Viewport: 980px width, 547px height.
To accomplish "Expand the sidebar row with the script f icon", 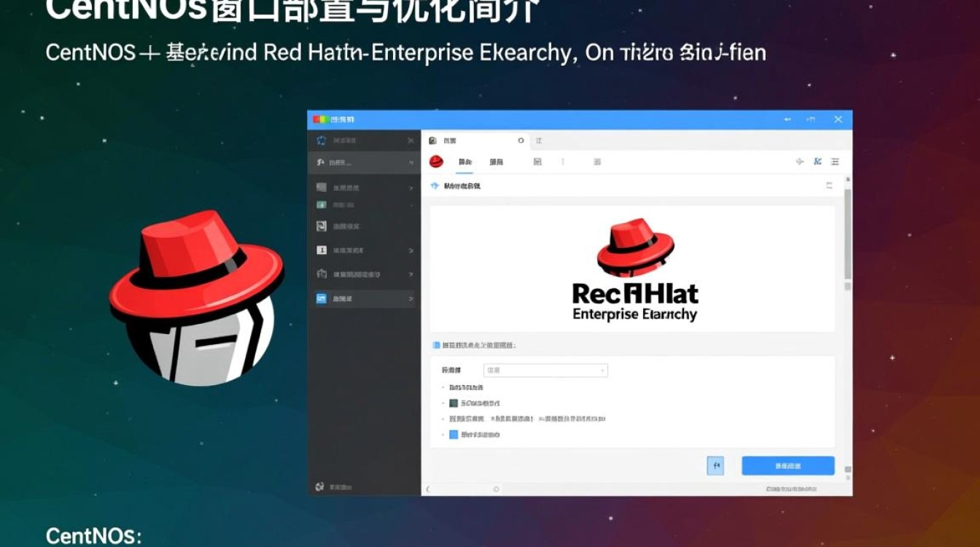I will tap(411, 163).
